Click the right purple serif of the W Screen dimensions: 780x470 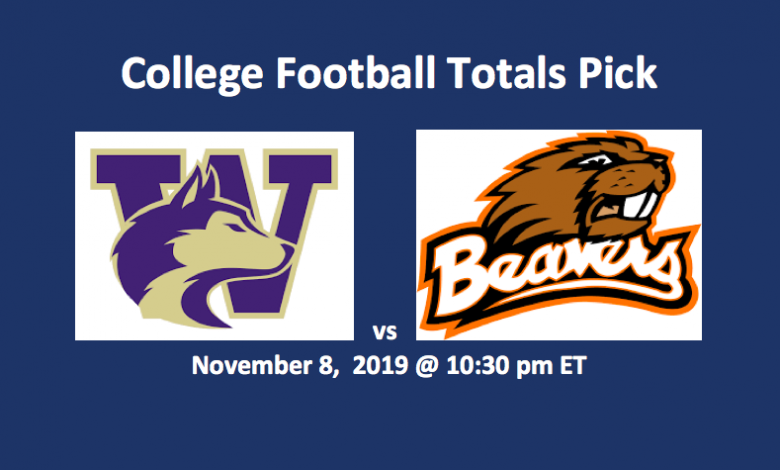coord(300,168)
